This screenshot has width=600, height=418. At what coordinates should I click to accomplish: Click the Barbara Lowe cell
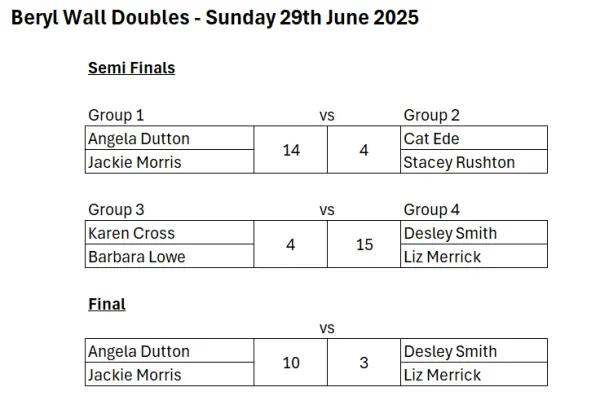pos(170,256)
